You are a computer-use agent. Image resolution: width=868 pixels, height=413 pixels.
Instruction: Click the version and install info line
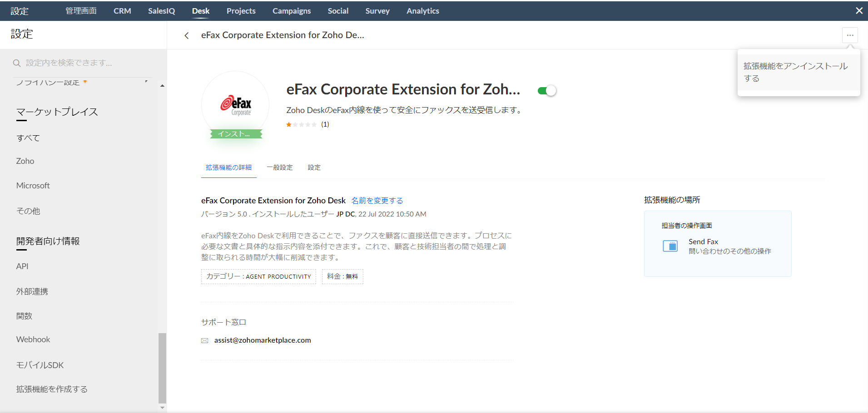(314, 214)
